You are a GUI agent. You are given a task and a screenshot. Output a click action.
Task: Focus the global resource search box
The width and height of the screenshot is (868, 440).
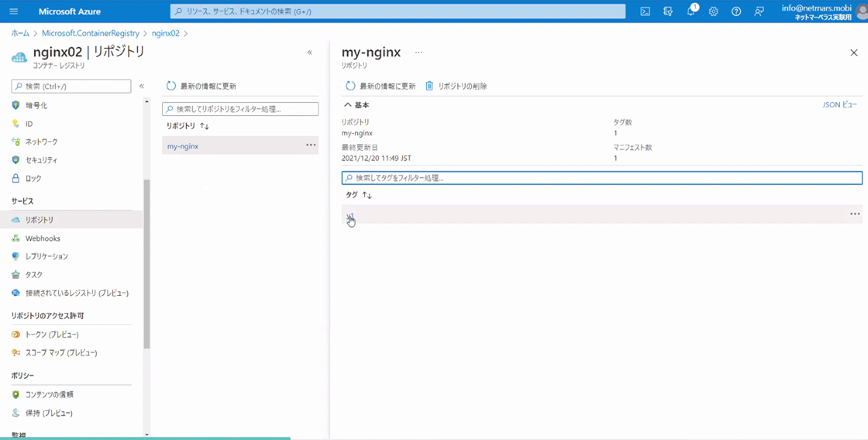point(398,12)
